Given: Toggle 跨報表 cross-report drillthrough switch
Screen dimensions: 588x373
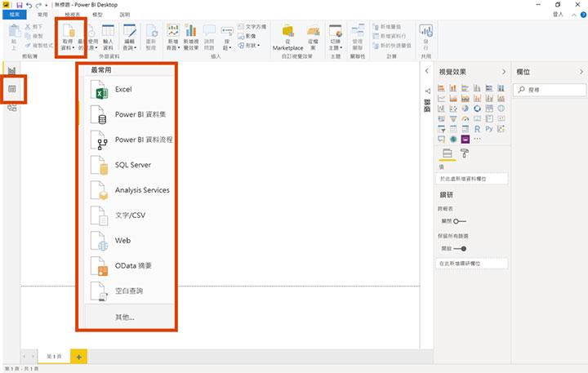Looking at the screenshot, I should 459,221.
